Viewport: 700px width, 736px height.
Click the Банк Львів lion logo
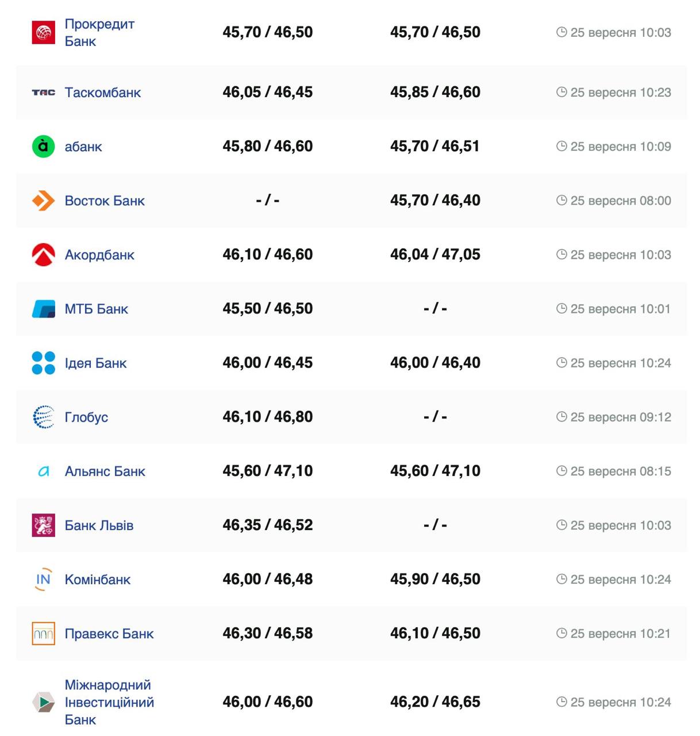[43, 525]
